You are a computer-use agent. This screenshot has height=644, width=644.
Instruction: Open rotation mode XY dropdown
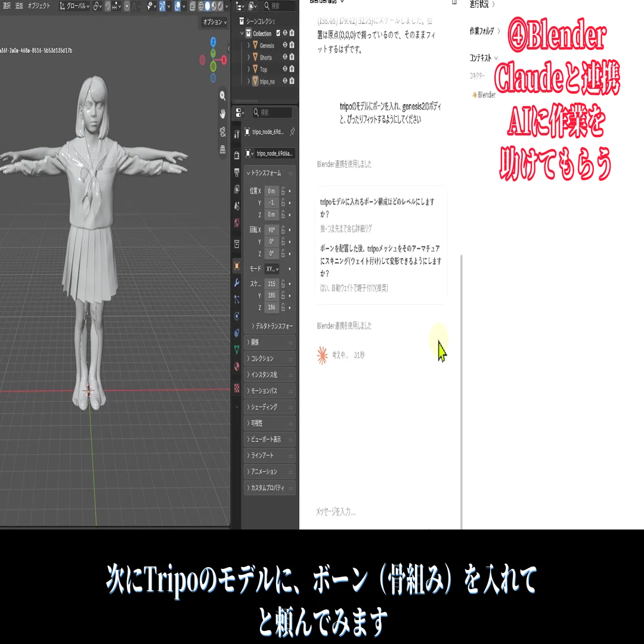click(272, 269)
